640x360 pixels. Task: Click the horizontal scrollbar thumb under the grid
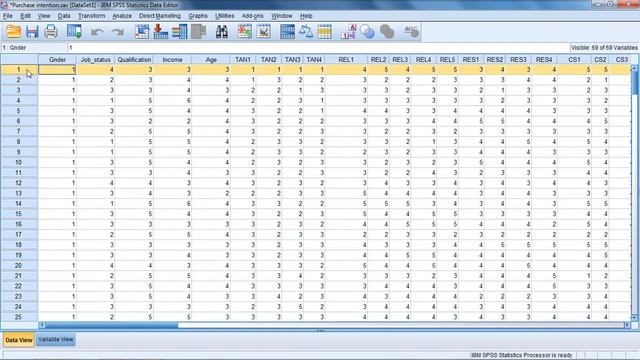click(112, 325)
